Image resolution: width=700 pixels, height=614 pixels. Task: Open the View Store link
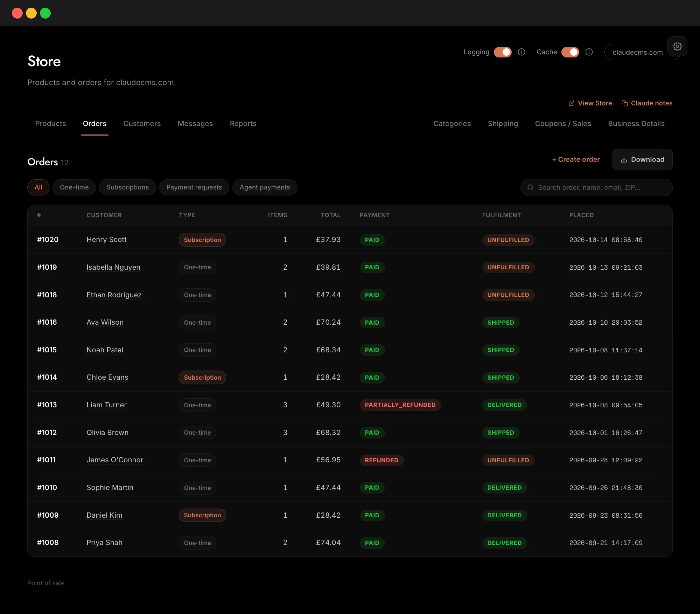point(590,103)
